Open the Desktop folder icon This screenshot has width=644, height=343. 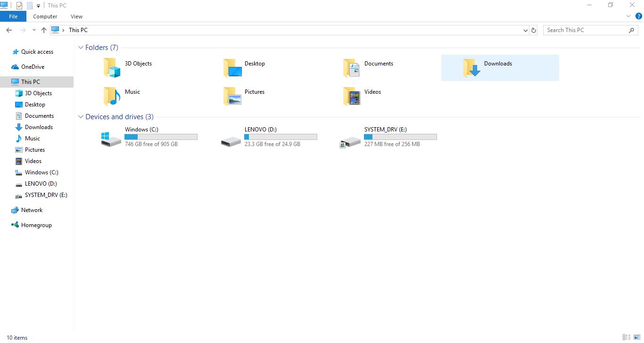point(232,68)
